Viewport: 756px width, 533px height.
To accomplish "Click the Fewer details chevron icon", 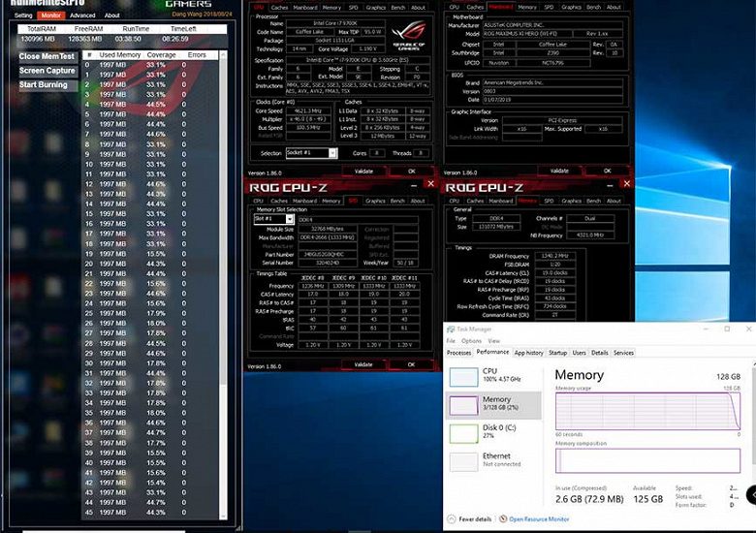I will 452,519.
